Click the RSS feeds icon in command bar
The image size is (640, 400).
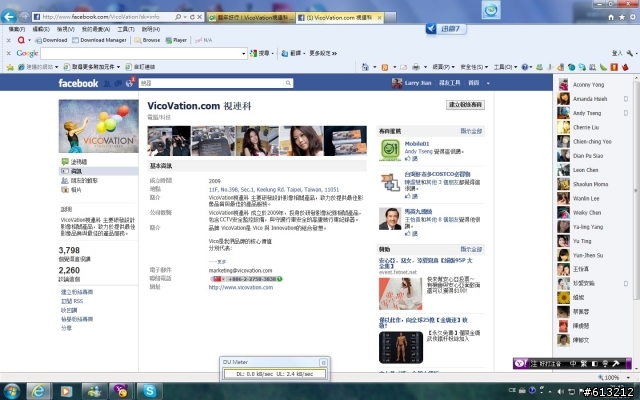click(384, 67)
